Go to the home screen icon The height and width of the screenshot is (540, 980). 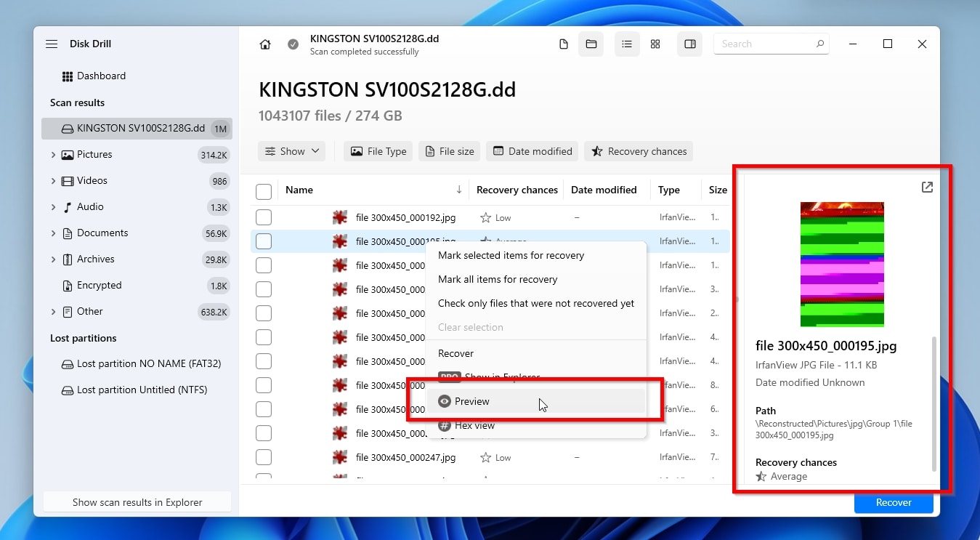click(265, 44)
